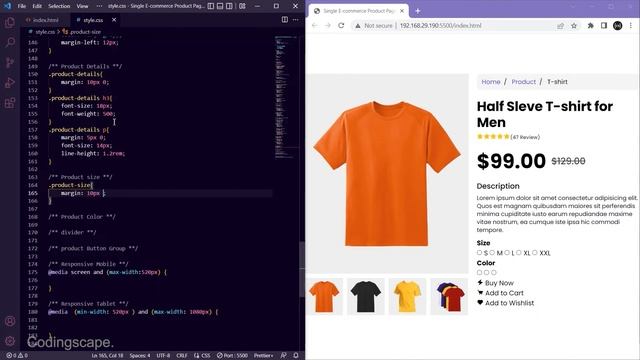
Task: Reload the browser page
Action: pyautogui.click(x=341, y=25)
